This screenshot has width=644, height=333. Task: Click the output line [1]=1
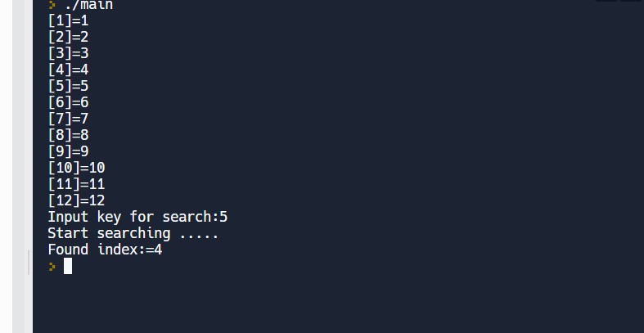point(68,20)
